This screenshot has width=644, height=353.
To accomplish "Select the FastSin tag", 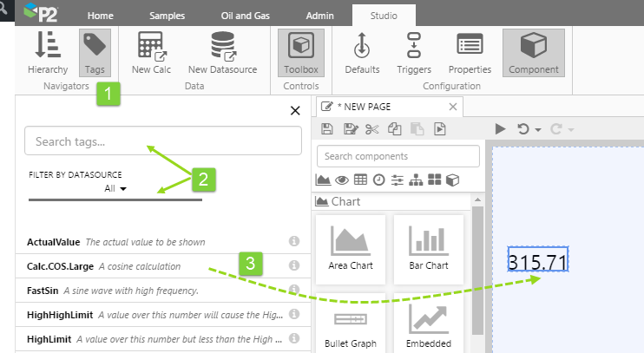I will [162, 291].
